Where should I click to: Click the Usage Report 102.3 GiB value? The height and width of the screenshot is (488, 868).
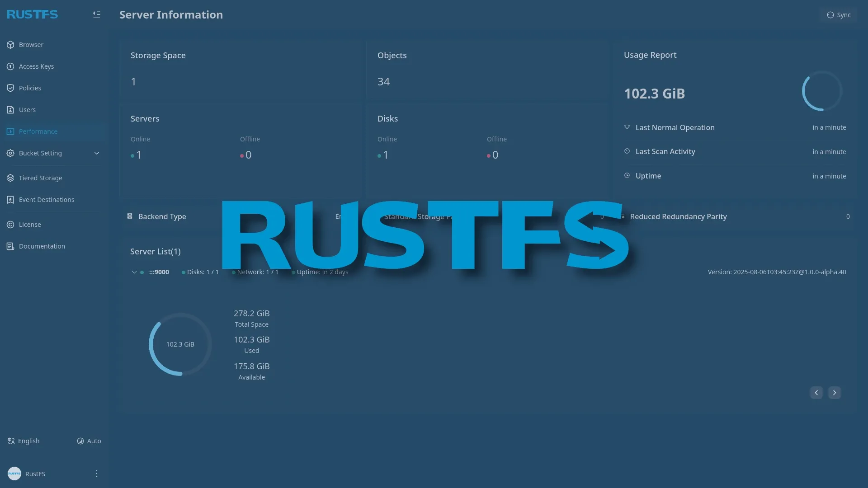654,94
